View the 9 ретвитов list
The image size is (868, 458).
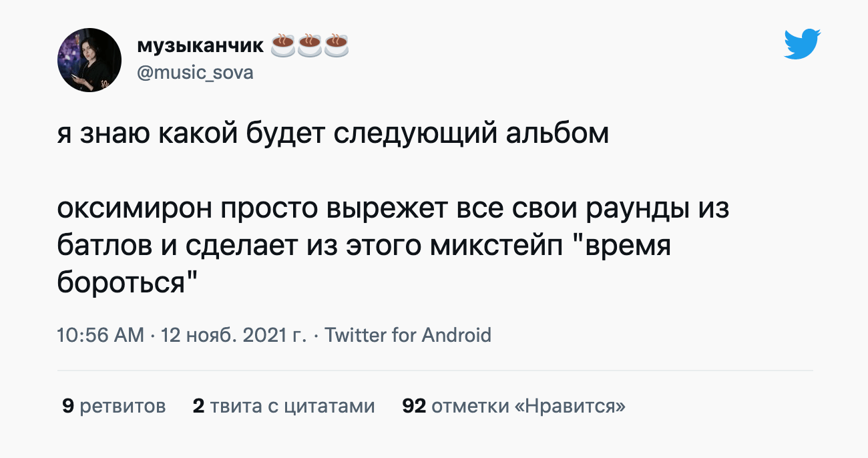114,405
